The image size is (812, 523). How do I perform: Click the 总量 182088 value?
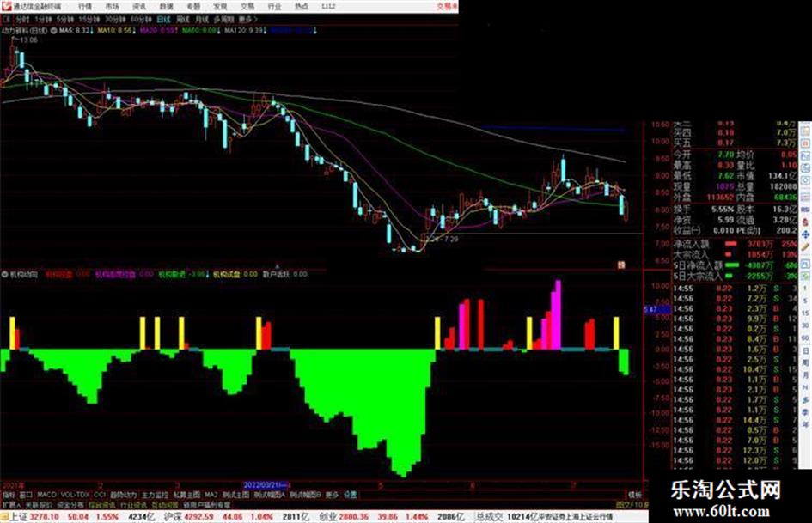point(783,187)
